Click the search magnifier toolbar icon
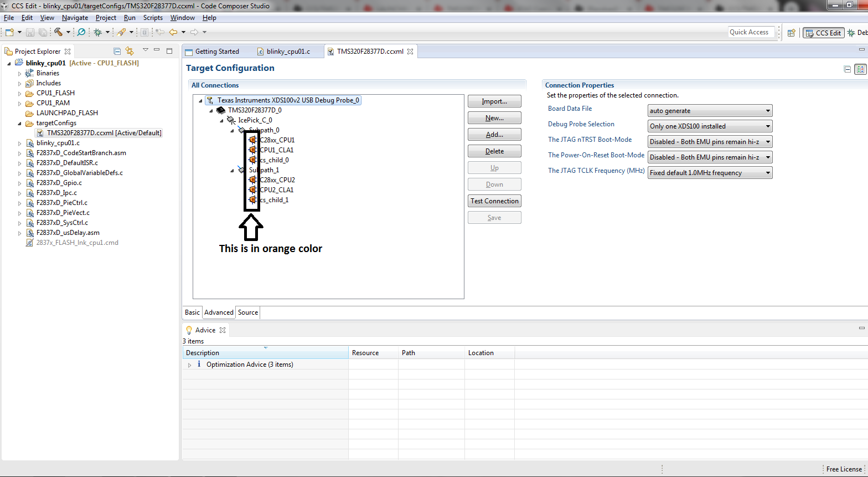The height and width of the screenshot is (477, 868). pos(81,32)
